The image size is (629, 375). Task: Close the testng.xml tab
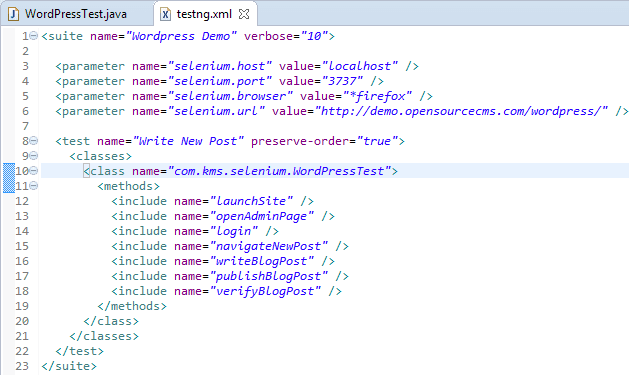pos(244,14)
